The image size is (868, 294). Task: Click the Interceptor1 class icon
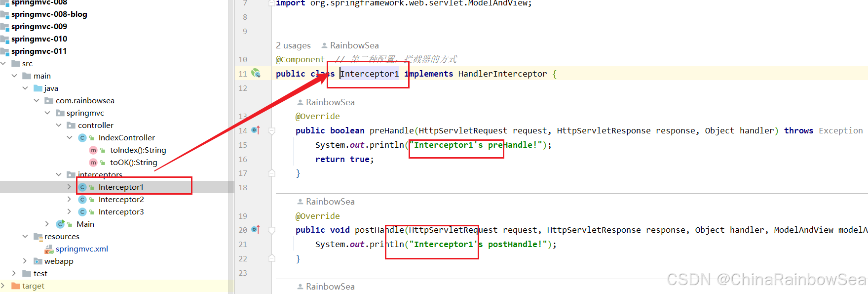82,187
